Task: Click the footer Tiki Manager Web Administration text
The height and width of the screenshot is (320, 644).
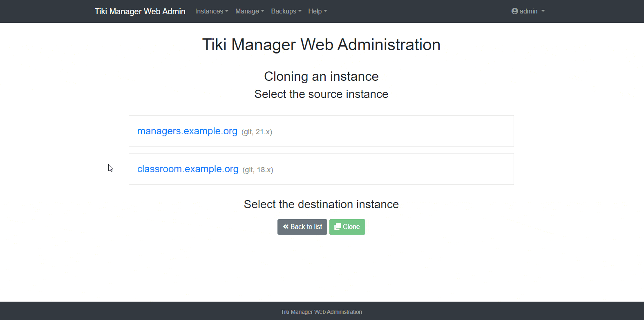Action: tap(322, 312)
